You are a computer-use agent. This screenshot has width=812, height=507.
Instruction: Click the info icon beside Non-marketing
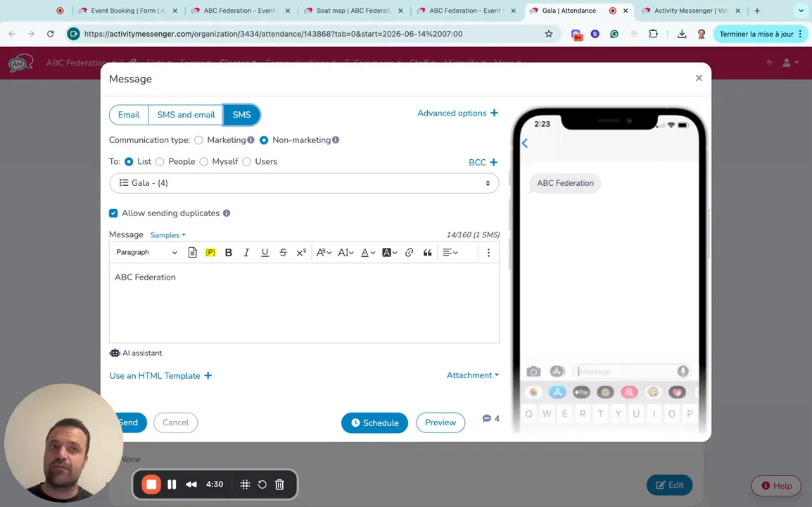tap(336, 140)
